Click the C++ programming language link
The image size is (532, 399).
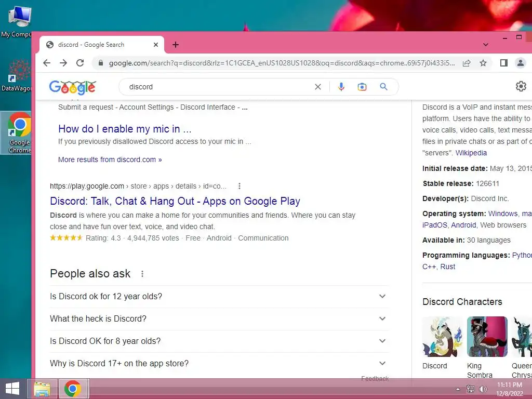pos(429,267)
